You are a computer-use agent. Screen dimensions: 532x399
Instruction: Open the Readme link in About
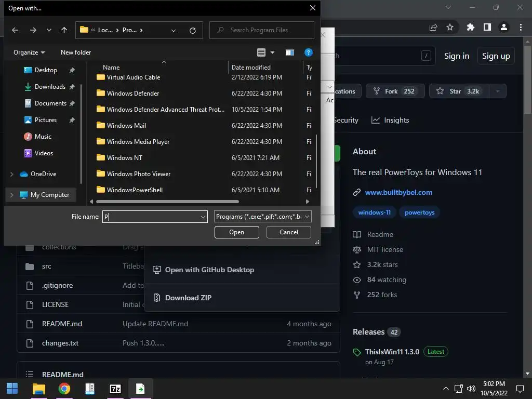tap(380, 234)
